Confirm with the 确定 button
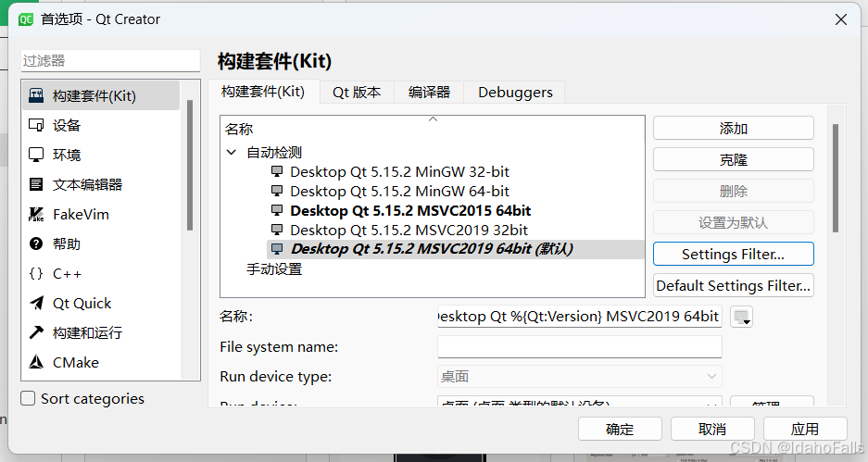868x462 pixels. pos(620,429)
